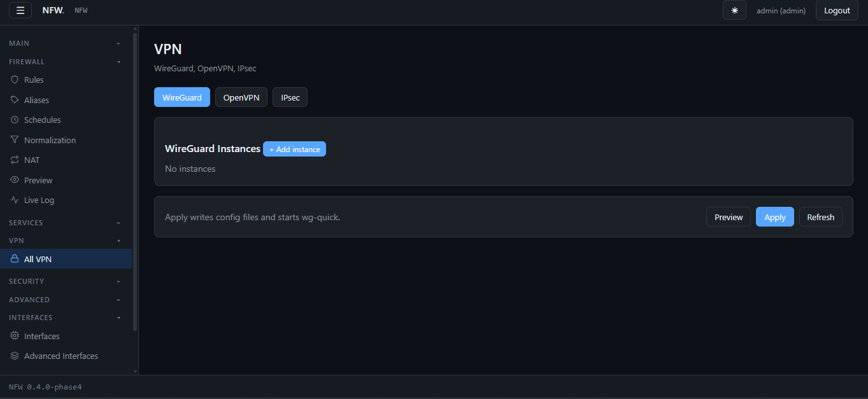This screenshot has width=868, height=399.
Task: Open Aliases in the sidebar
Action: (x=66, y=100)
